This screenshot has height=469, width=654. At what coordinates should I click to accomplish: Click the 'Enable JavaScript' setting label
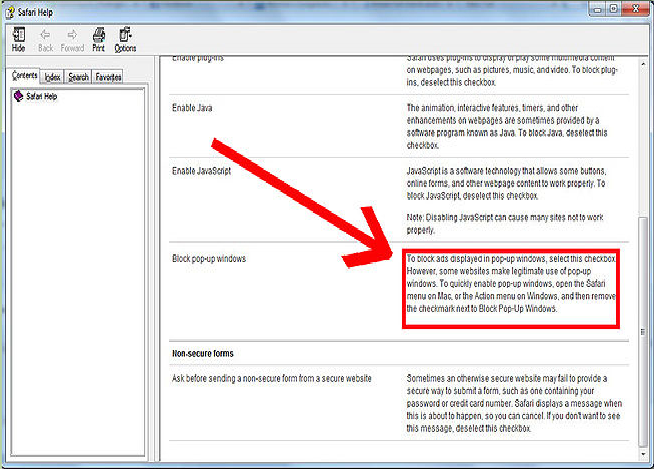(x=201, y=171)
